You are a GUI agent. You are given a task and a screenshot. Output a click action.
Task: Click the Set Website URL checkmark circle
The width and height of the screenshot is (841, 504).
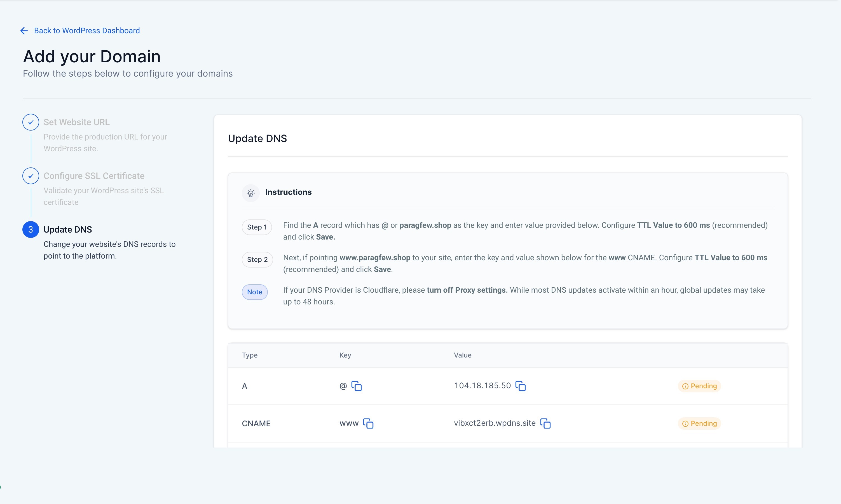coord(31,122)
